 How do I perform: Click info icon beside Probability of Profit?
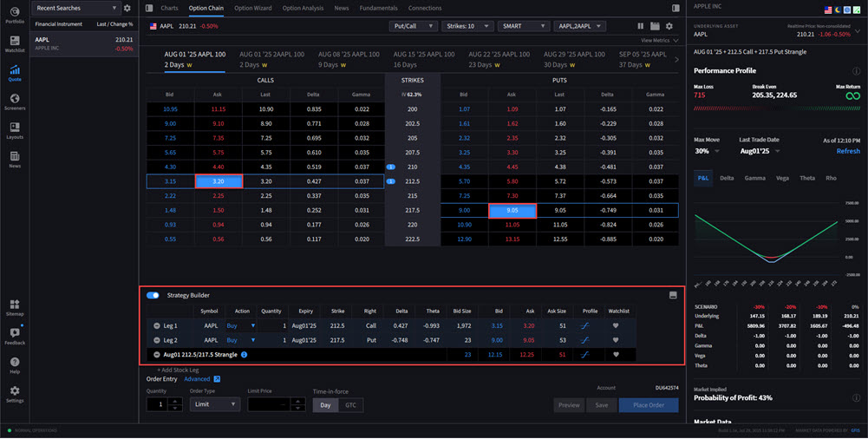857,398
